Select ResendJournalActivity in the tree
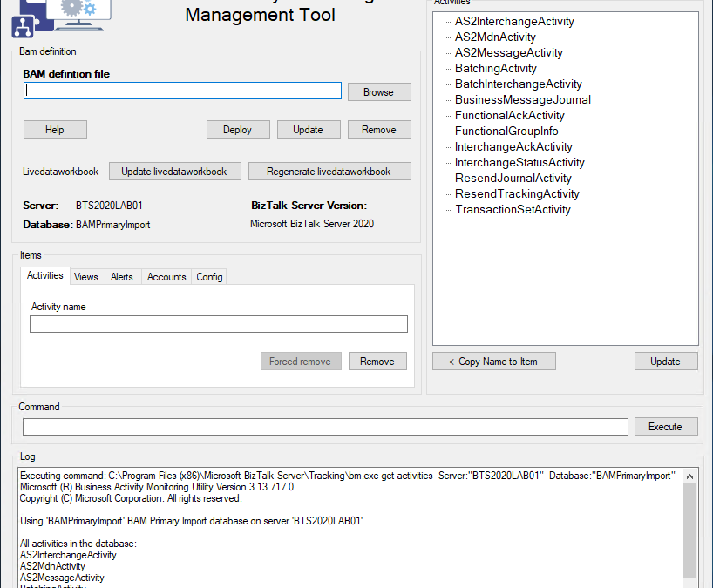The height and width of the screenshot is (588, 713). tap(513, 178)
